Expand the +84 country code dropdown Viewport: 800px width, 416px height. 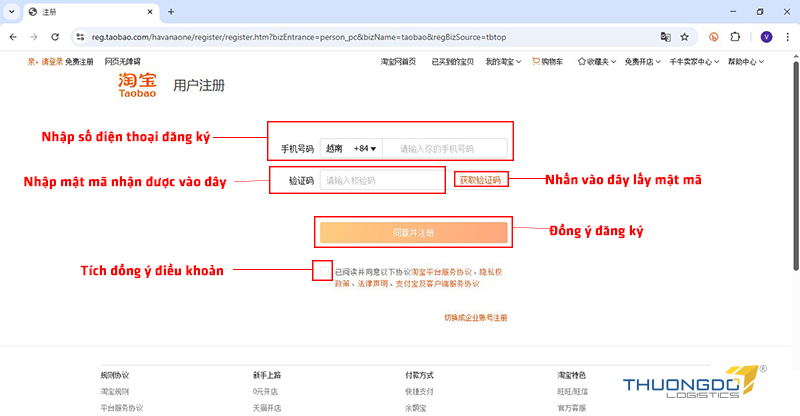pyautogui.click(x=364, y=149)
